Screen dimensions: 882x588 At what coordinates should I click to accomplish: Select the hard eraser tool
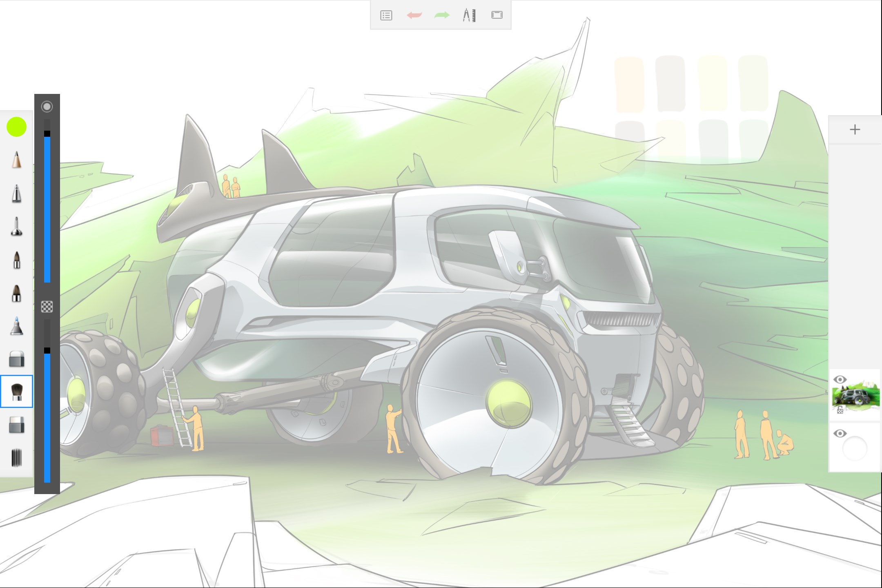(x=16, y=359)
